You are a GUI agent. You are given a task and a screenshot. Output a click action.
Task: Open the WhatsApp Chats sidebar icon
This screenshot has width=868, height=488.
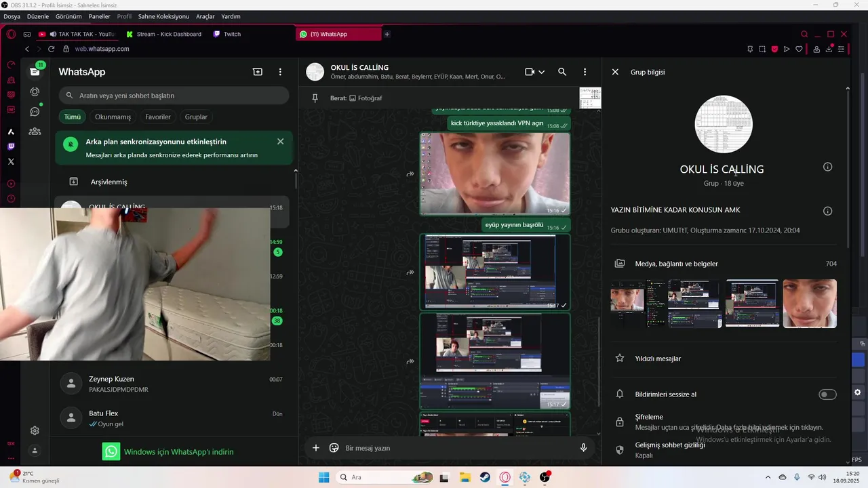35,71
